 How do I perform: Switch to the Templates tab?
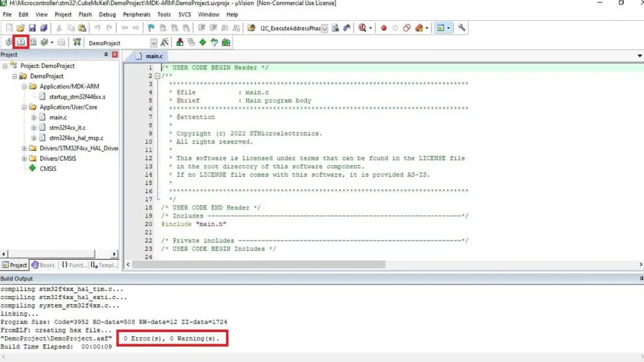(x=104, y=265)
